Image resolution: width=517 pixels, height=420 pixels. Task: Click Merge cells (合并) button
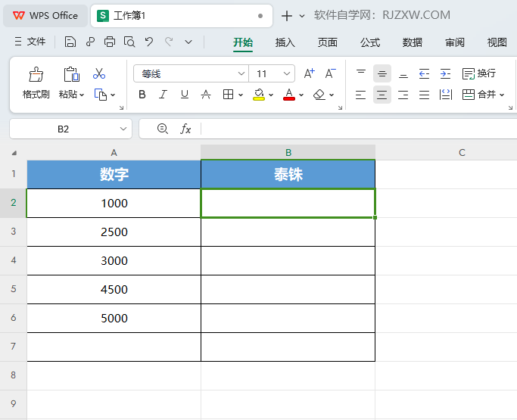point(478,95)
